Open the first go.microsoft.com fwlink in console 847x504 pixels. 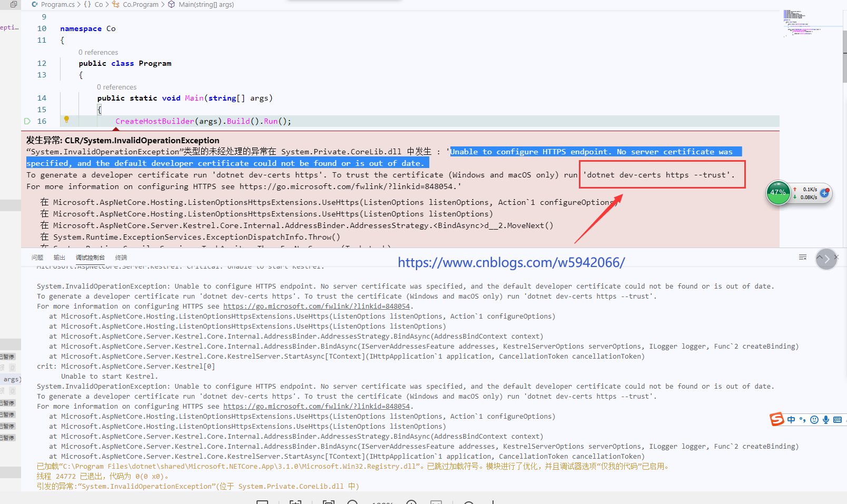[316, 307]
